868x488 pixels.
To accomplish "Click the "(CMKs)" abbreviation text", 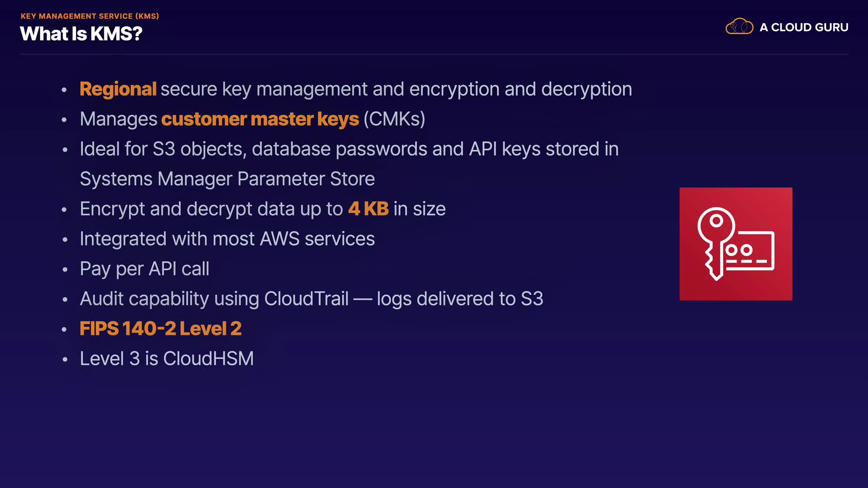I will coord(394,119).
